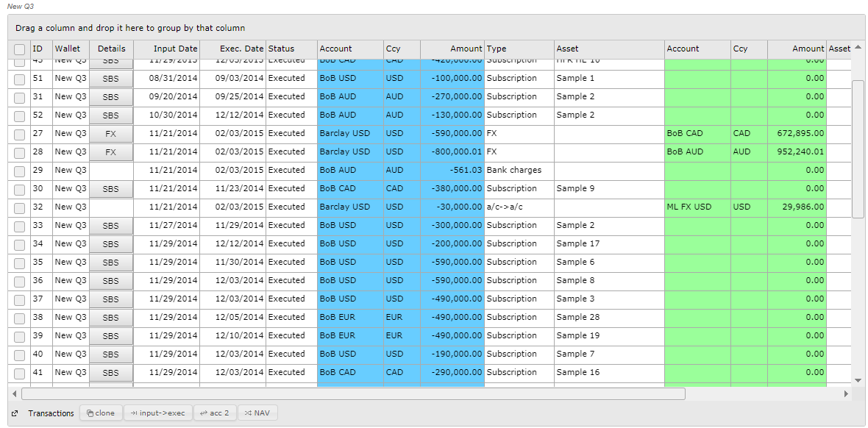Viewport: 868px width, 428px height.
Task: Sort by the ID column header
Action: (41, 49)
